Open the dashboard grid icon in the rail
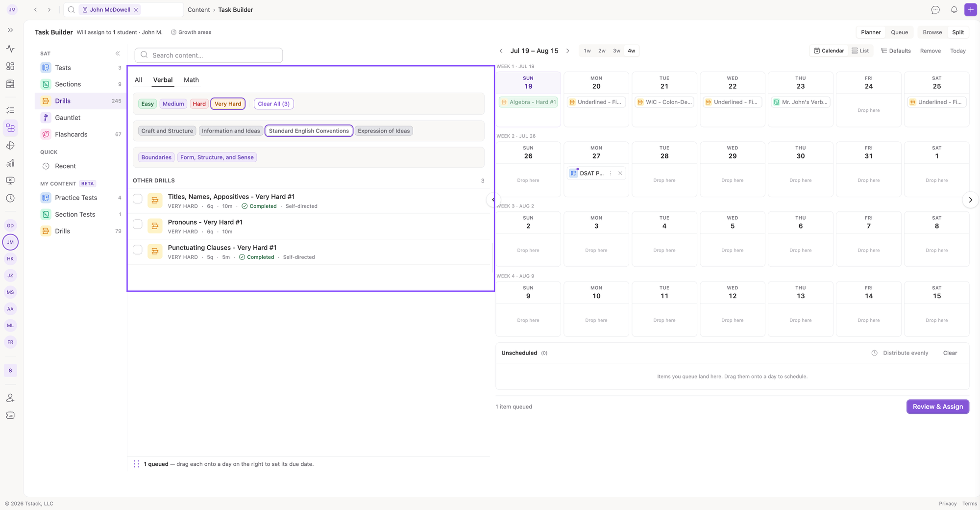The image size is (980, 510). coord(10,66)
